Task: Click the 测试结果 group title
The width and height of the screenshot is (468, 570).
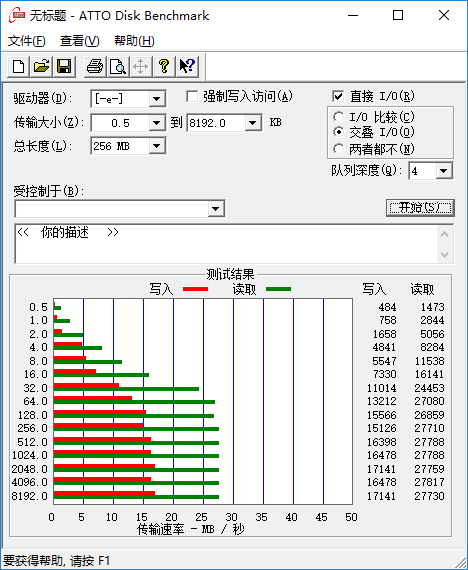Action: (230, 274)
